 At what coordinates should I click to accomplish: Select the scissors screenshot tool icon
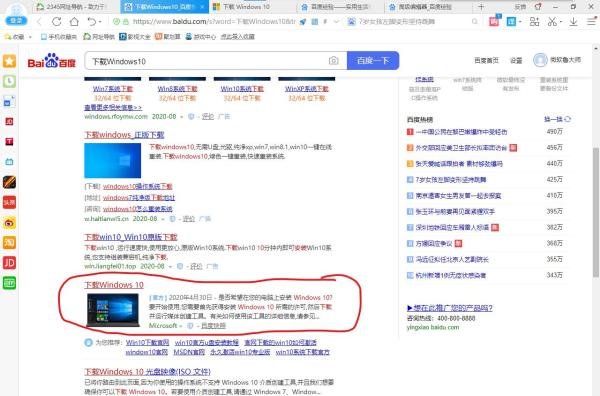(551, 22)
